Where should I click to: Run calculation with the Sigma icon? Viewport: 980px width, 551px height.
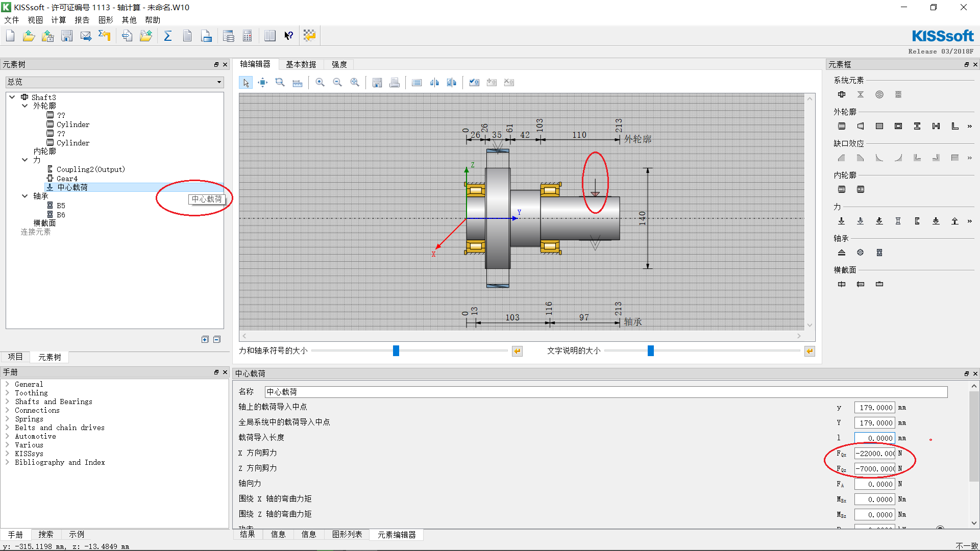point(167,36)
